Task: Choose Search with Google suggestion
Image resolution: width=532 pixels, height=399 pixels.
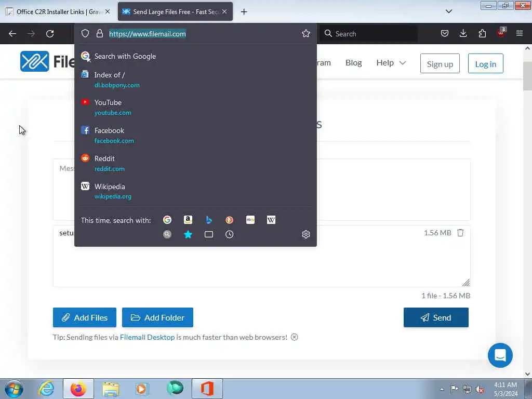Action: click(x=195, y=56)
